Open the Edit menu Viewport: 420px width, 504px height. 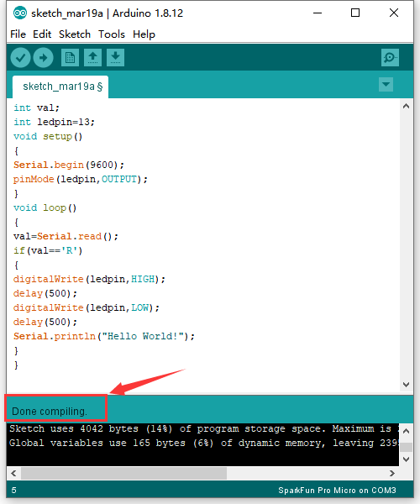[42, 34]
